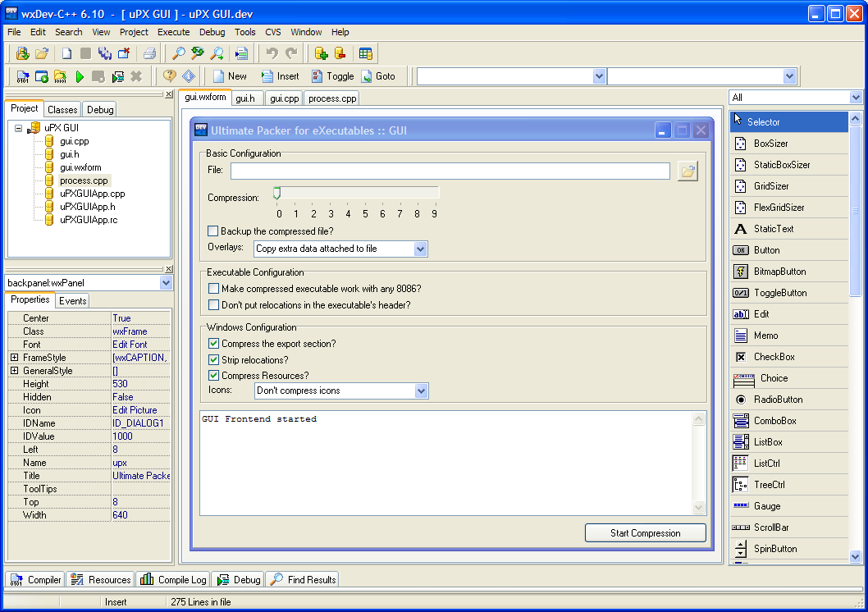Click the Print toolbar icon
This screenshot has width=868, height=612.
coord(149,53)
